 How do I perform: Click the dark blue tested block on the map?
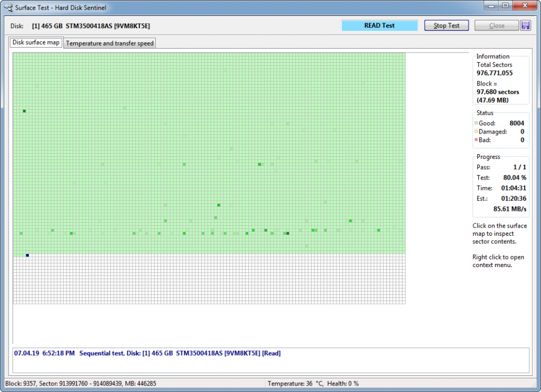[27, 255]
